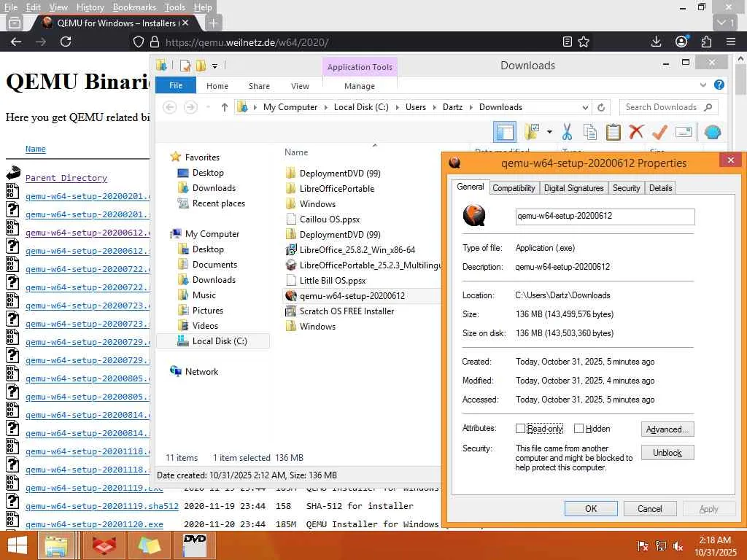747x560 pixels.
Task: Click volume icon in system tray
Action: pos(678,546)
